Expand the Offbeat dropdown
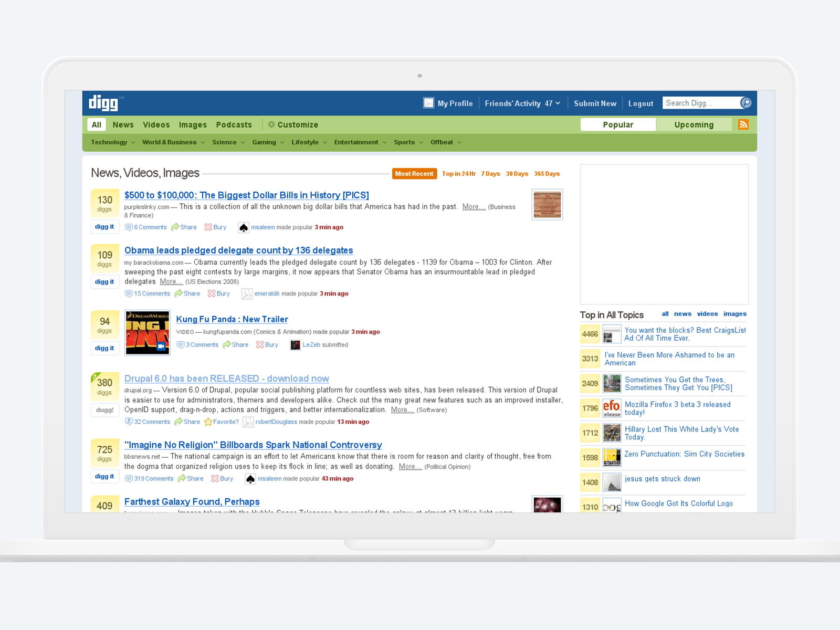This screenshot has height=630, width=840. (446, 142)
